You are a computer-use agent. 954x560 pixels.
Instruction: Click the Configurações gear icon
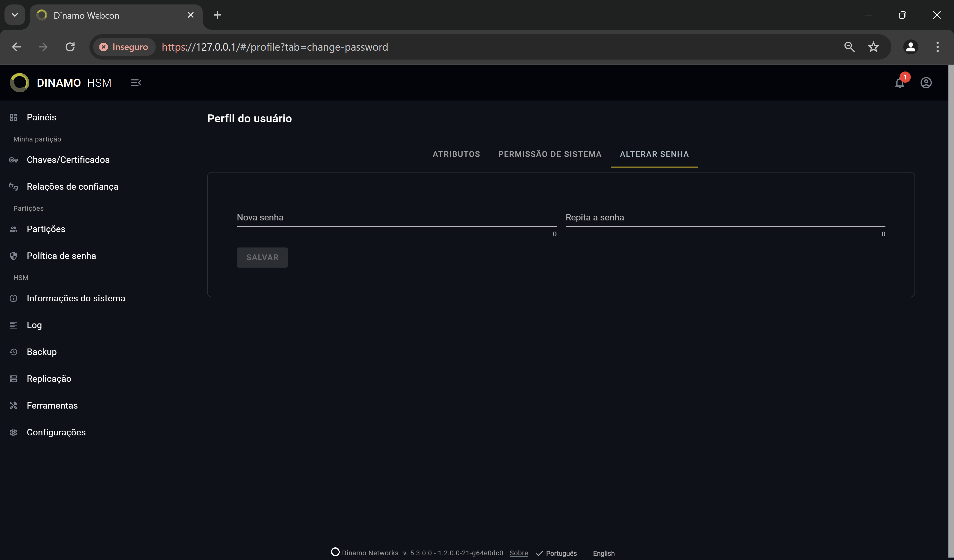tap(13, 432)
